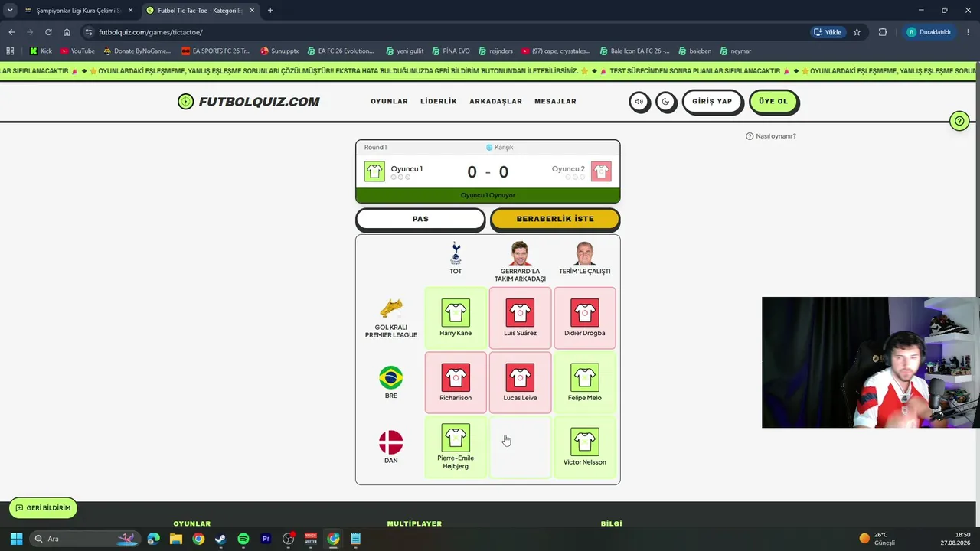
Task: Open the Sunu.pptx bookmark
Action: pos(279,51)
